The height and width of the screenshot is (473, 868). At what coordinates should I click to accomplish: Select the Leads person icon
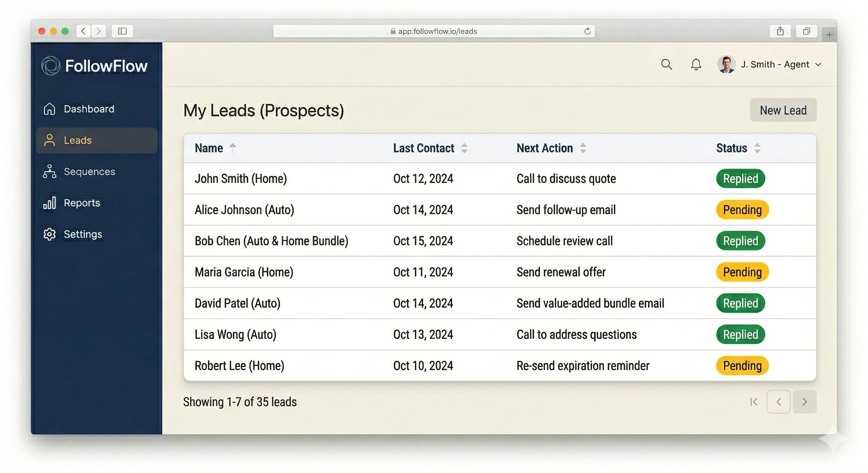(50, 140)
